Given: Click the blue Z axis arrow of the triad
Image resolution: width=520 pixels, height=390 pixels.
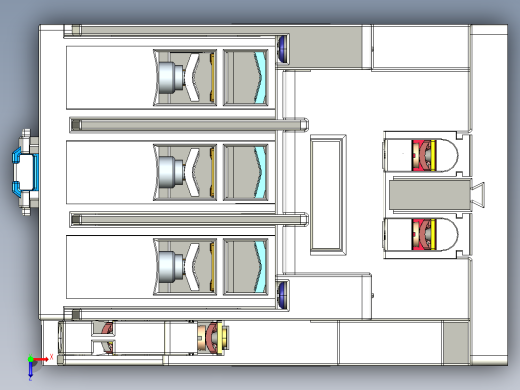Looking at the screenshot, I should coord(30,369).
